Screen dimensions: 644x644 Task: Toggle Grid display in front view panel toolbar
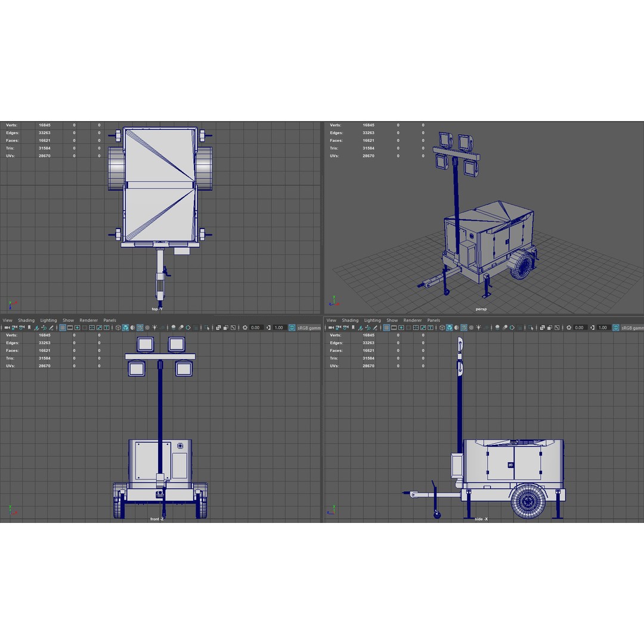[63, 327]
